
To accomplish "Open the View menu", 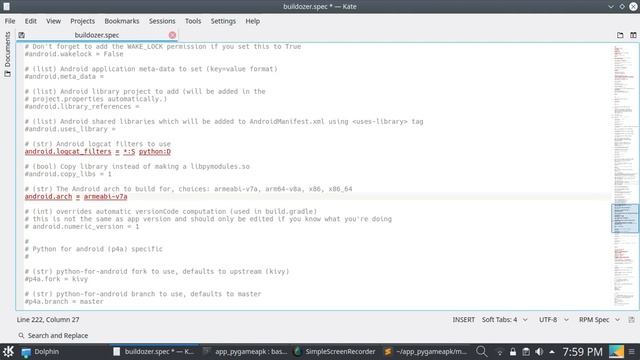I will tap(53, 21).
